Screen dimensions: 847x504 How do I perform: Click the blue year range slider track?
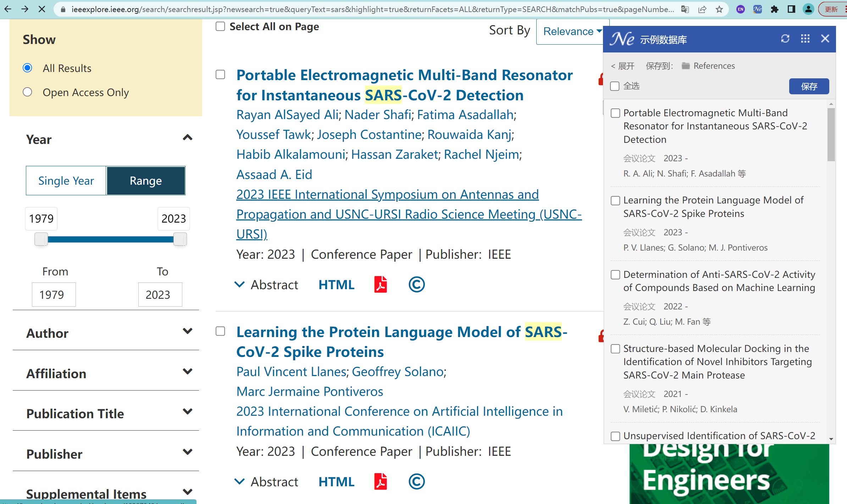click(110, 239)
